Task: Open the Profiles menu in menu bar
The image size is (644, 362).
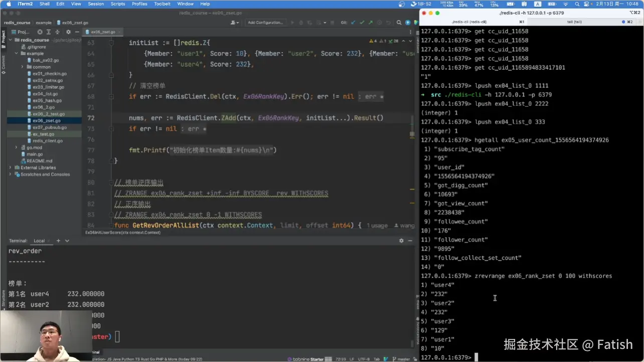Action: 139,4
